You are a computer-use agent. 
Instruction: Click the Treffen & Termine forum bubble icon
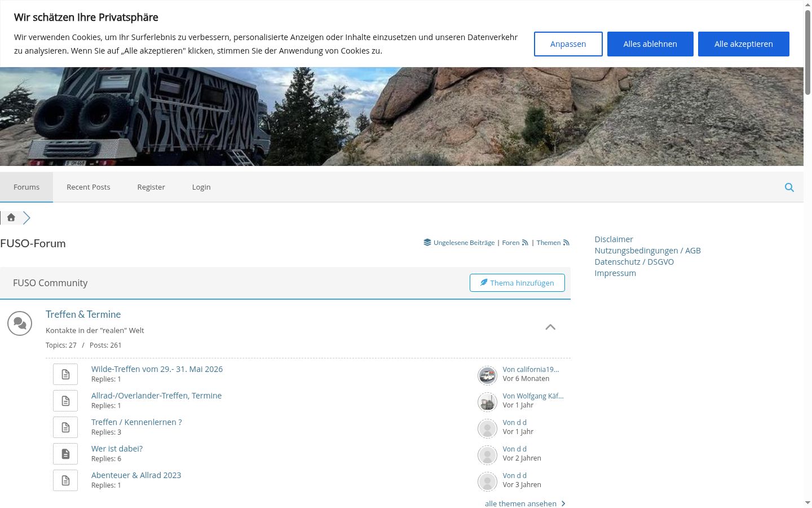tap(20, 323)
